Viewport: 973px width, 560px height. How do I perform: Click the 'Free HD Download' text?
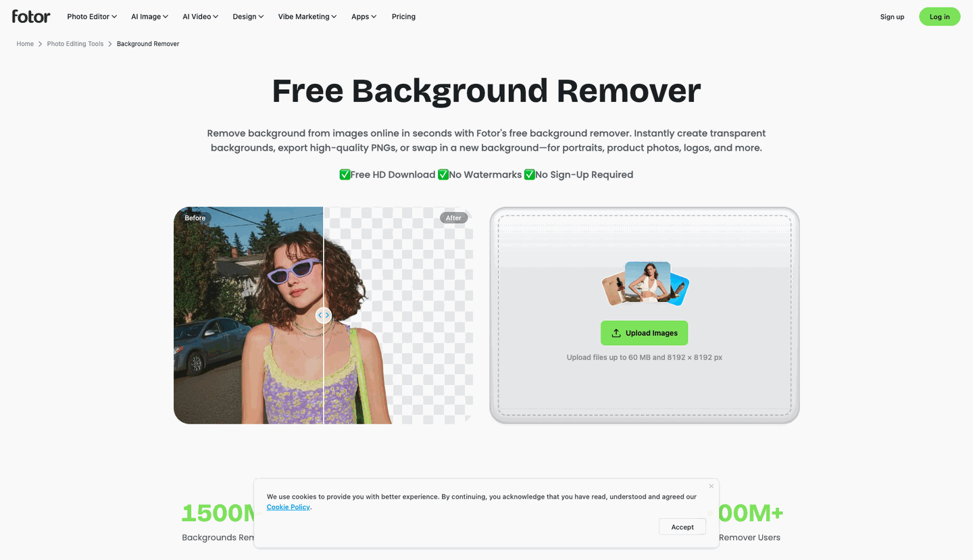pyautogui.click(x=393, y=175)
